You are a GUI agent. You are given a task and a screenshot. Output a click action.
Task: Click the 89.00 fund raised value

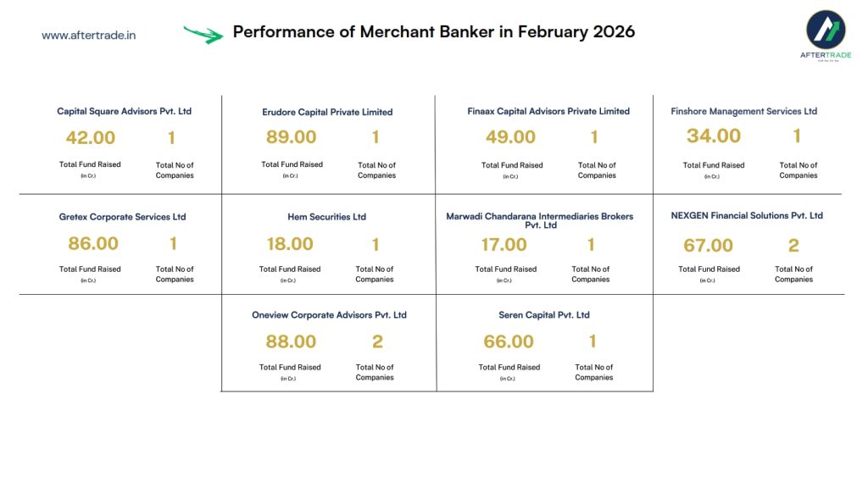(x=291, y=137)
